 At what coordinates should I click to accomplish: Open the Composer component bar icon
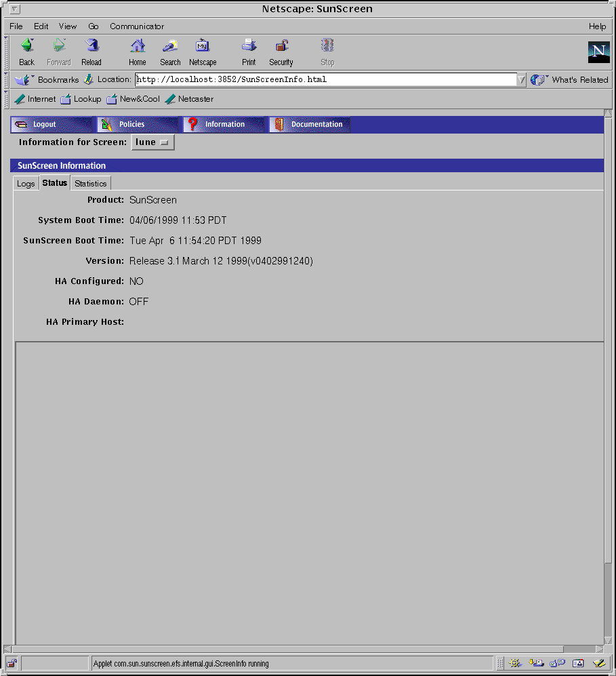click(x=599, y=663)
